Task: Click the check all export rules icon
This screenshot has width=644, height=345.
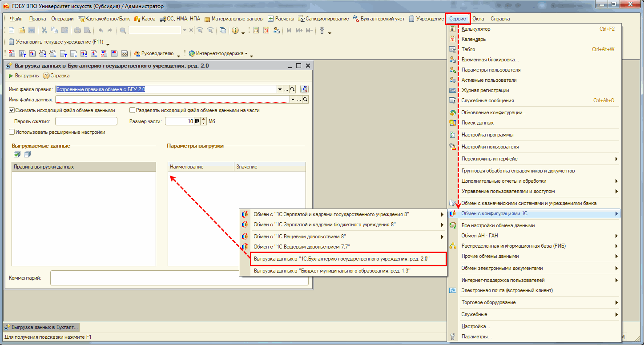Action: click(x=17, y=154)
